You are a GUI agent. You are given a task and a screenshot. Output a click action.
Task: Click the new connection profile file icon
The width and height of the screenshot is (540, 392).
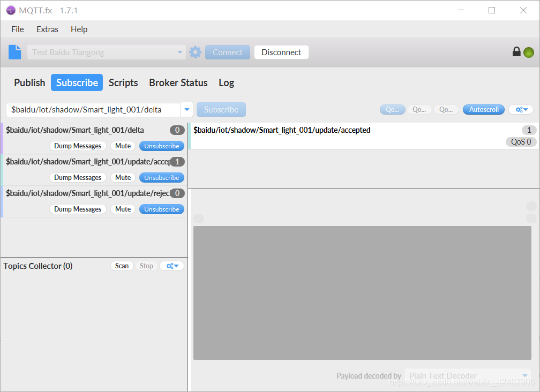(x=15, y=52)
